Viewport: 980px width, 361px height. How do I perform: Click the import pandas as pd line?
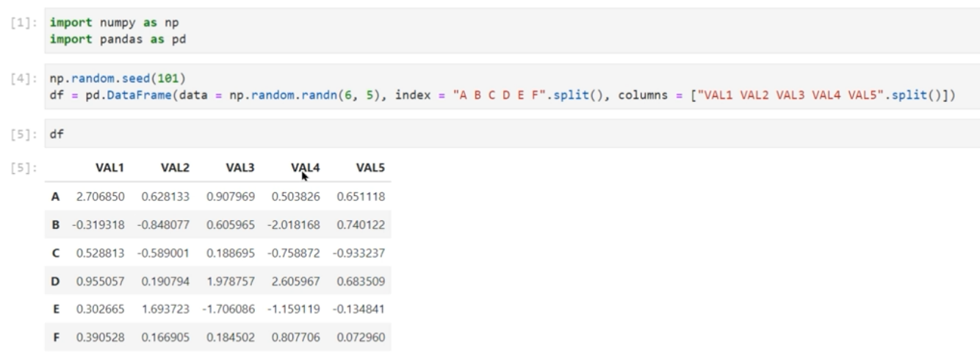(x=118, y=39)
